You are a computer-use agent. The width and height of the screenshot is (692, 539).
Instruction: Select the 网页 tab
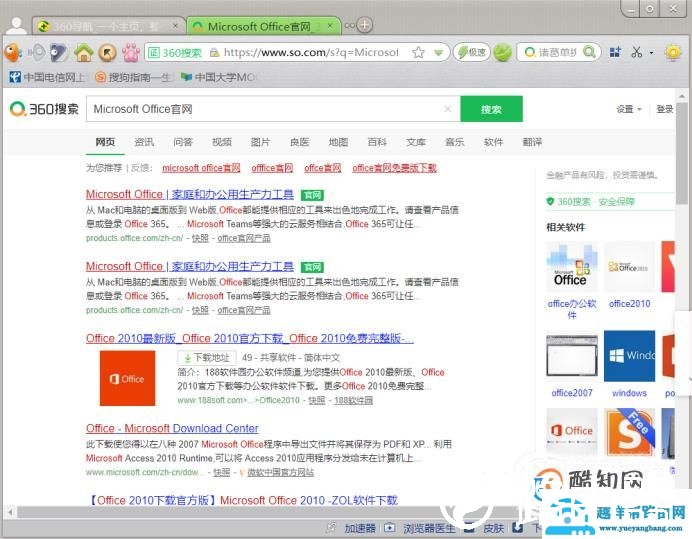click(x=105, y=142)
